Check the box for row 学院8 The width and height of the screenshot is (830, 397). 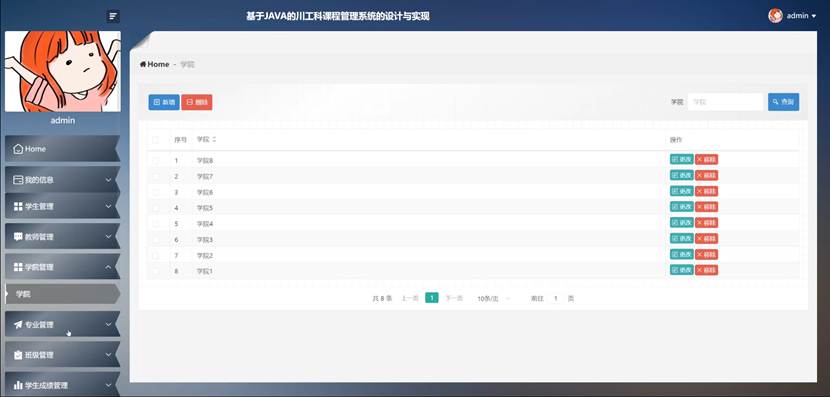tap(155, 160)
